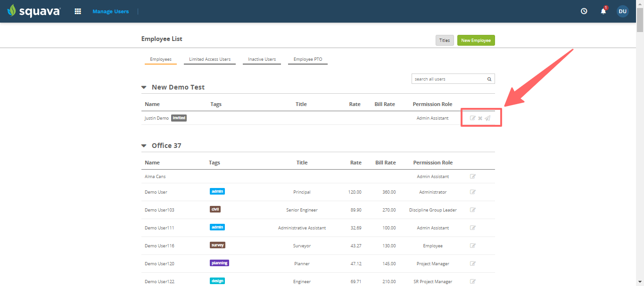Select the Demo User120 name

(x=159, y=264)
